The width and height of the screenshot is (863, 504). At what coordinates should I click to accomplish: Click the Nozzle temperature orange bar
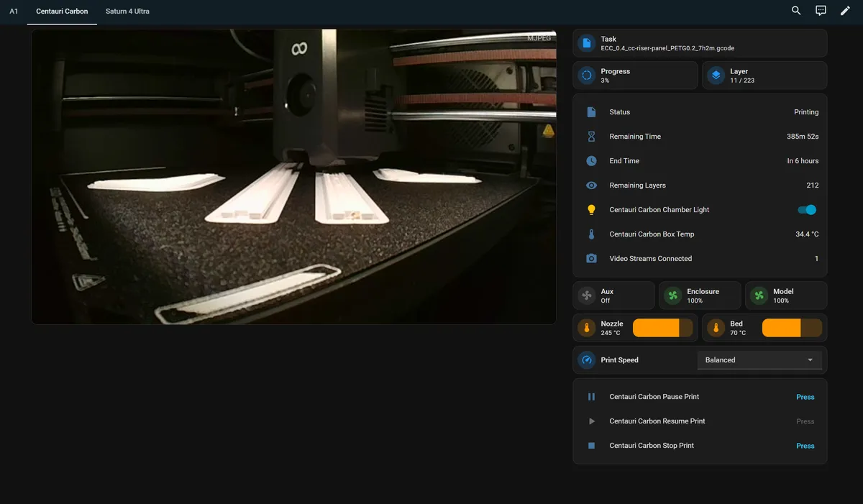(662, 328)
